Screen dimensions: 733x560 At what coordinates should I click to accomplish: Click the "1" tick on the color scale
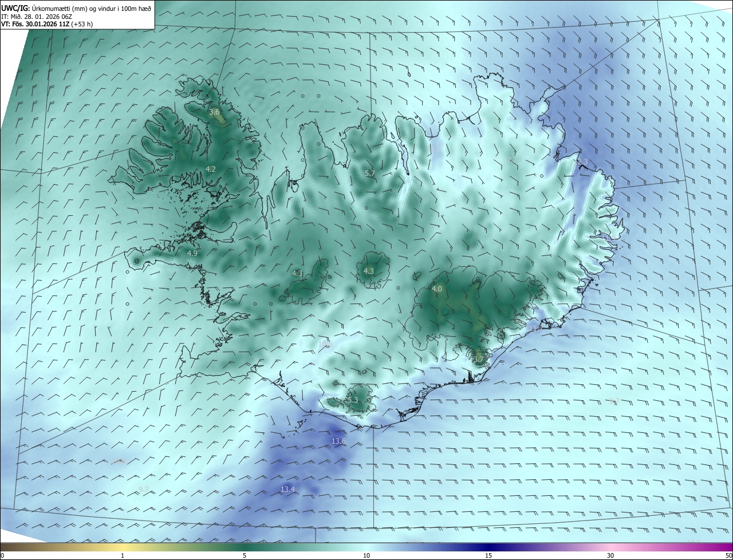click(x=123, y=555)
